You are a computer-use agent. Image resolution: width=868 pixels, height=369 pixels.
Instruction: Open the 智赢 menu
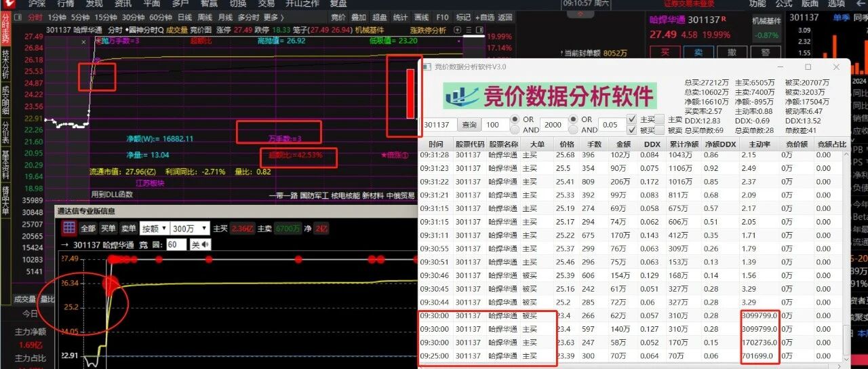pos(209,3)
